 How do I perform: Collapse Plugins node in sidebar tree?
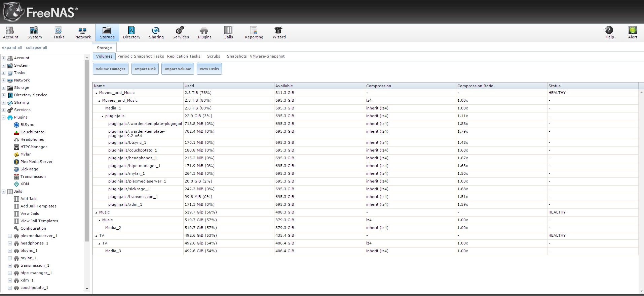3,117
